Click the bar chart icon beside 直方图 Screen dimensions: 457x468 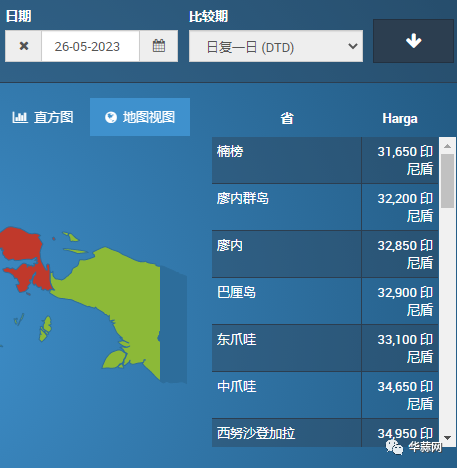tap(20, 117)
